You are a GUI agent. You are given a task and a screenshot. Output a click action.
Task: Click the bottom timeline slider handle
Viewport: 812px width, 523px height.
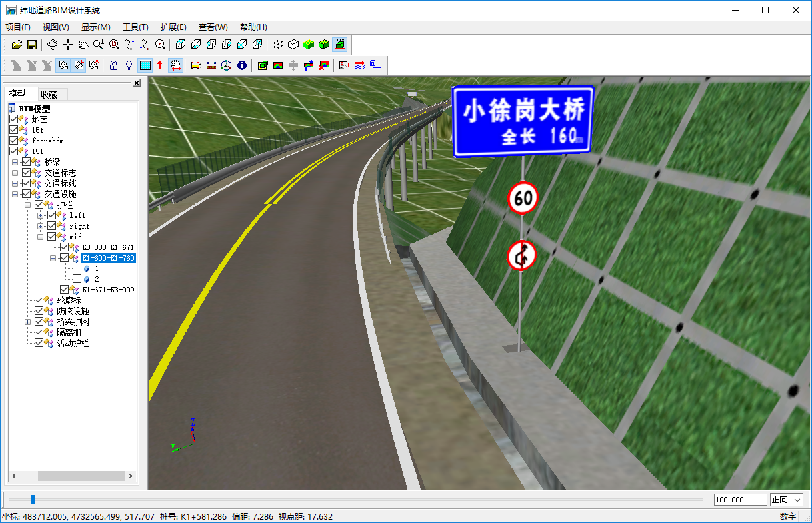coord(33,500)
